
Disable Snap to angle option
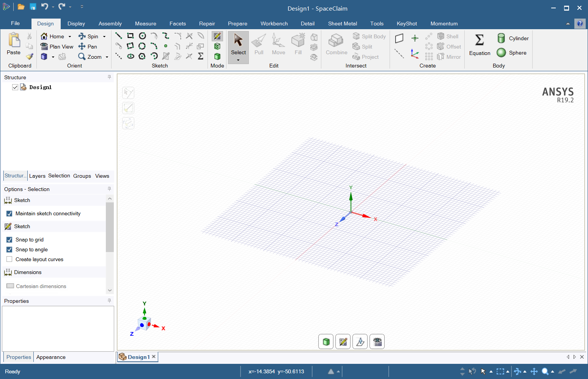pos(9,249)
